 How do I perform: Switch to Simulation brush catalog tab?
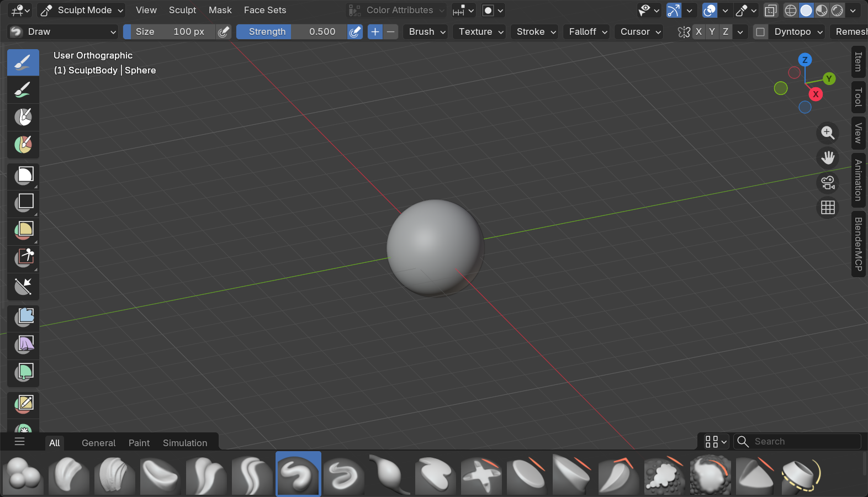click(x=185, y=443)
